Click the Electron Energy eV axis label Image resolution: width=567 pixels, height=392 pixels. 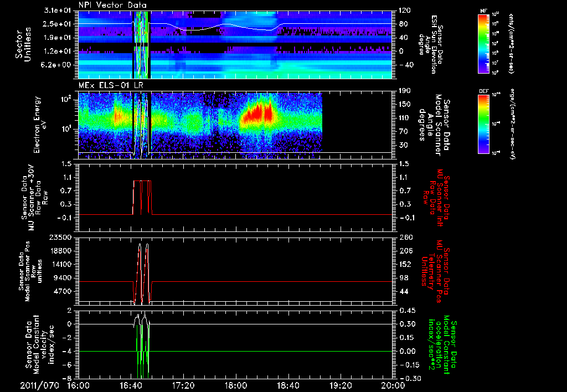(40, 125)
